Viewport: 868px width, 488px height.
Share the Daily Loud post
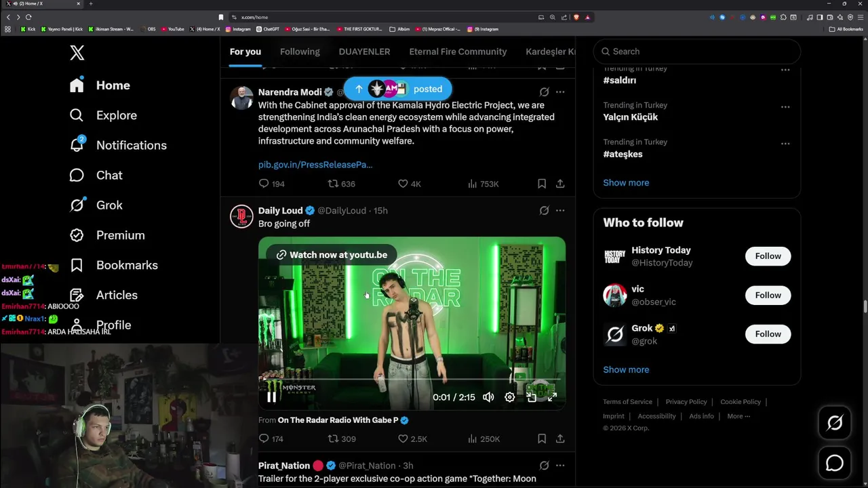coord(560,439)
